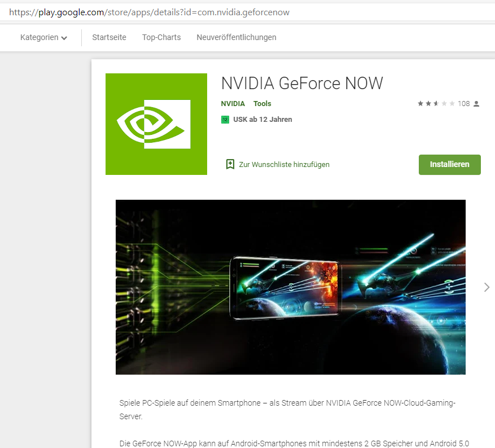Screen dimensions: 495x448
Task: Click description text starting with Spiele PC-Spiele
Action: pos(287,410)
